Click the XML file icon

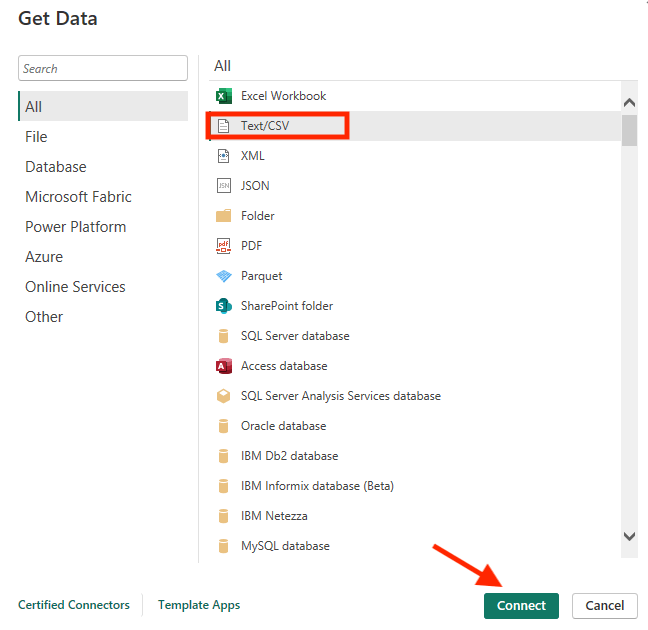pyautogui.click(x=224, y=156)
